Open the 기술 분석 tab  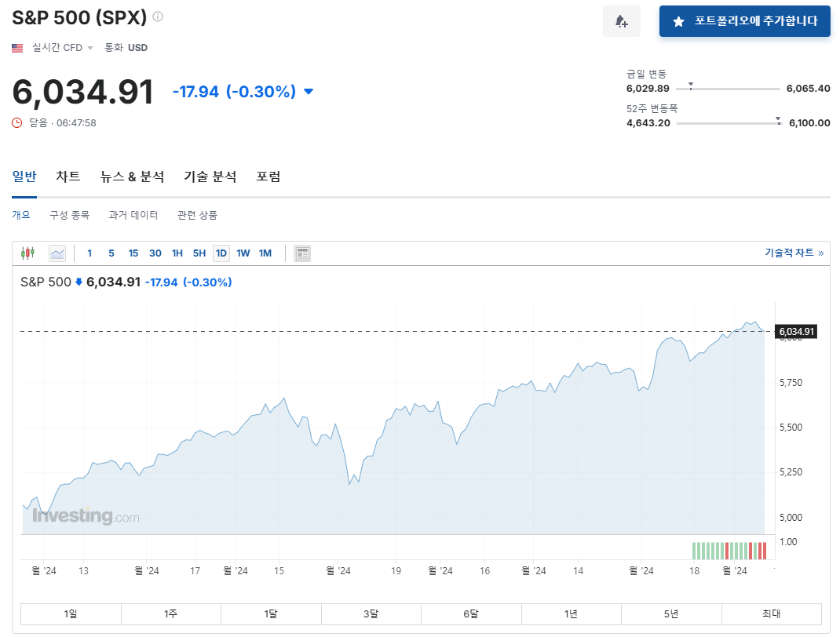(210, 176)
